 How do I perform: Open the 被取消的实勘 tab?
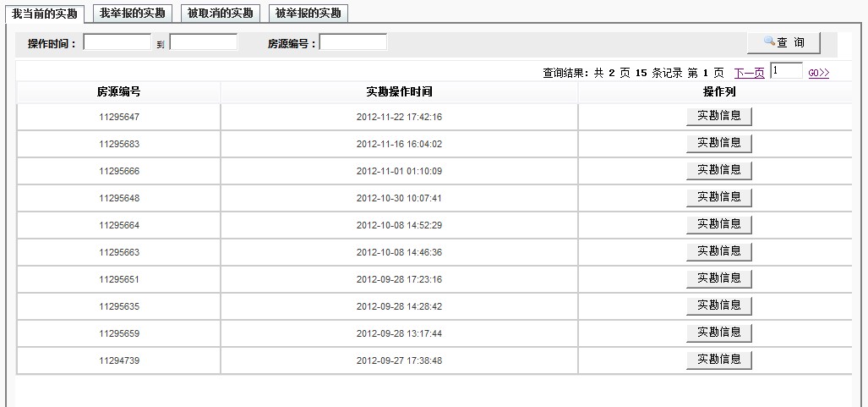(x=221, y=14)
